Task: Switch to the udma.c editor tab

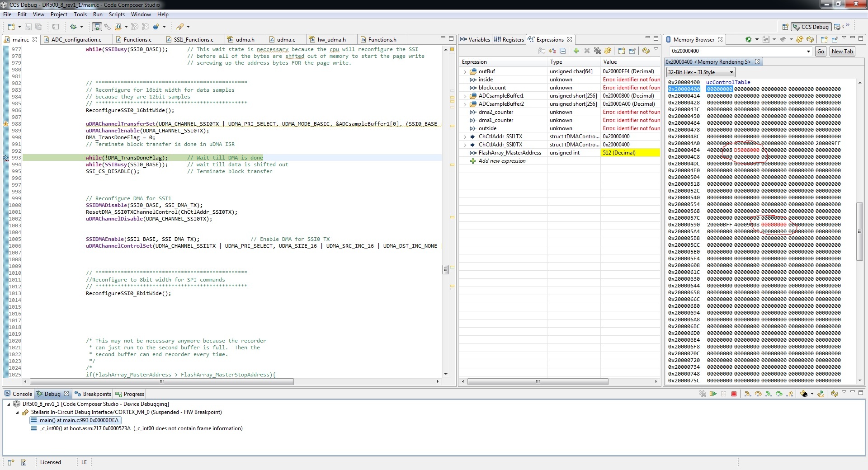Action: coord(285,40)
